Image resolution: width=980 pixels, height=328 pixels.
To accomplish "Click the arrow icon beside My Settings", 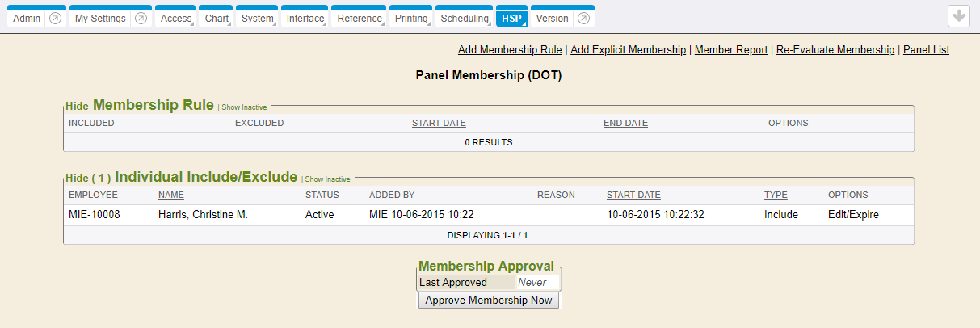I will tap(141, 19).
